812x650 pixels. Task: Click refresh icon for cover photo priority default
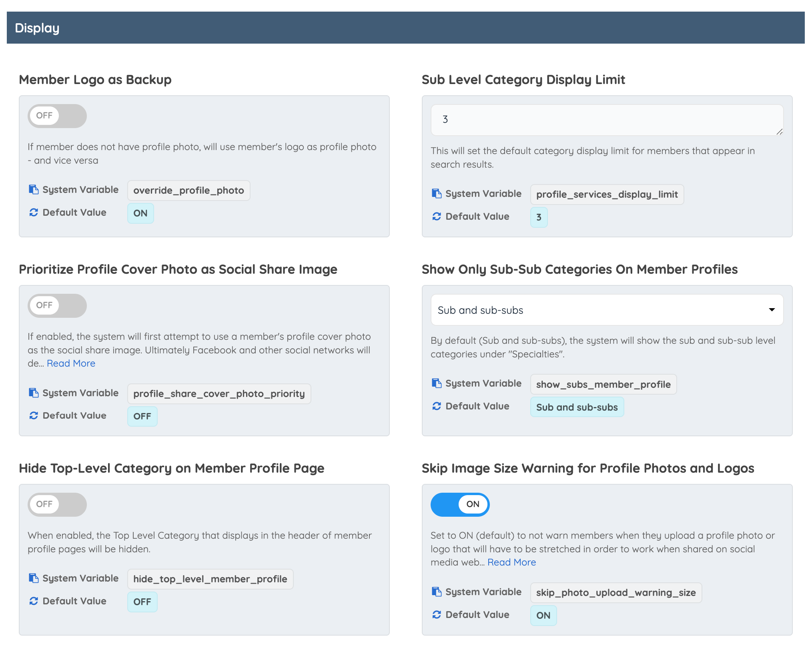click(34, 415)
